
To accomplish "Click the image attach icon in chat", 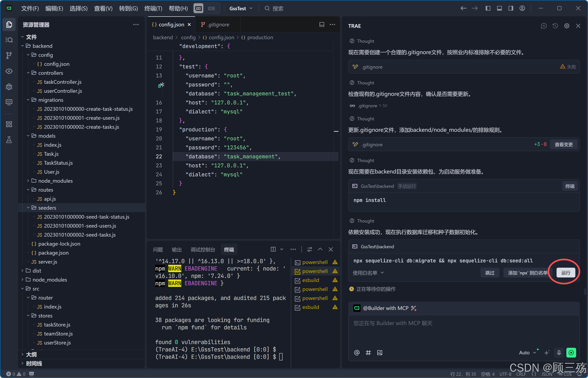I will 380,353.
